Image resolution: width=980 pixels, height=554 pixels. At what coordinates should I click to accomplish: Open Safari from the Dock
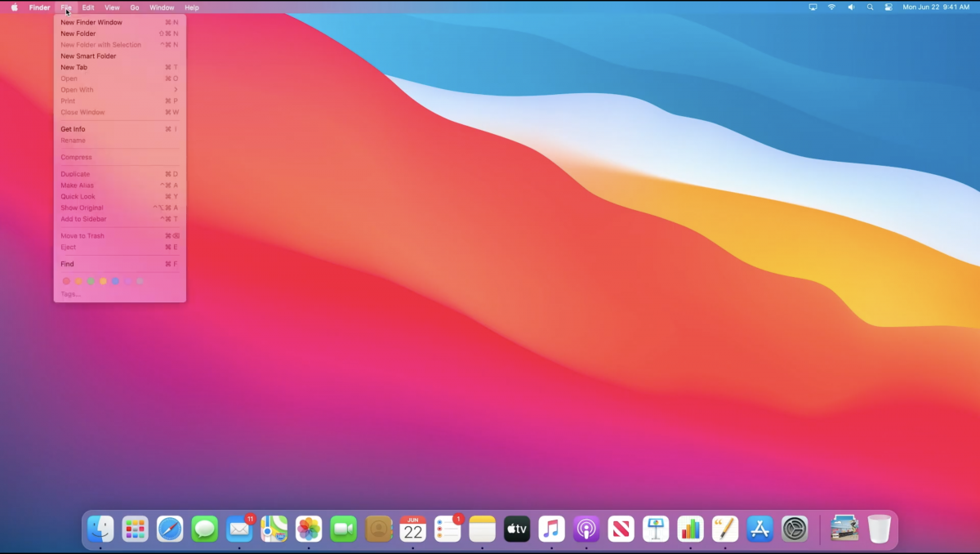pos(169,529)
